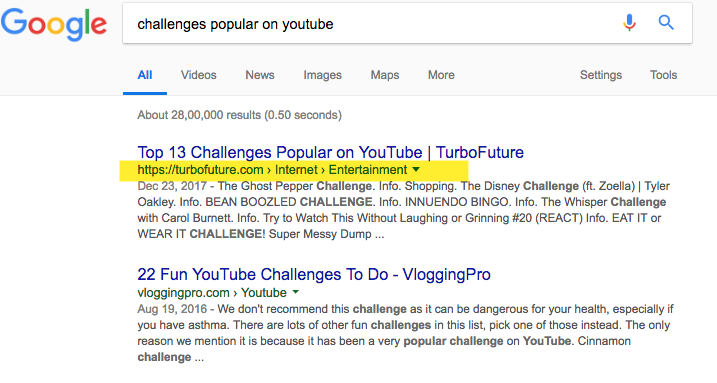This screenshot has height=383, width=717.
Task: Open the search Settings menu
Action: (601, 75)
